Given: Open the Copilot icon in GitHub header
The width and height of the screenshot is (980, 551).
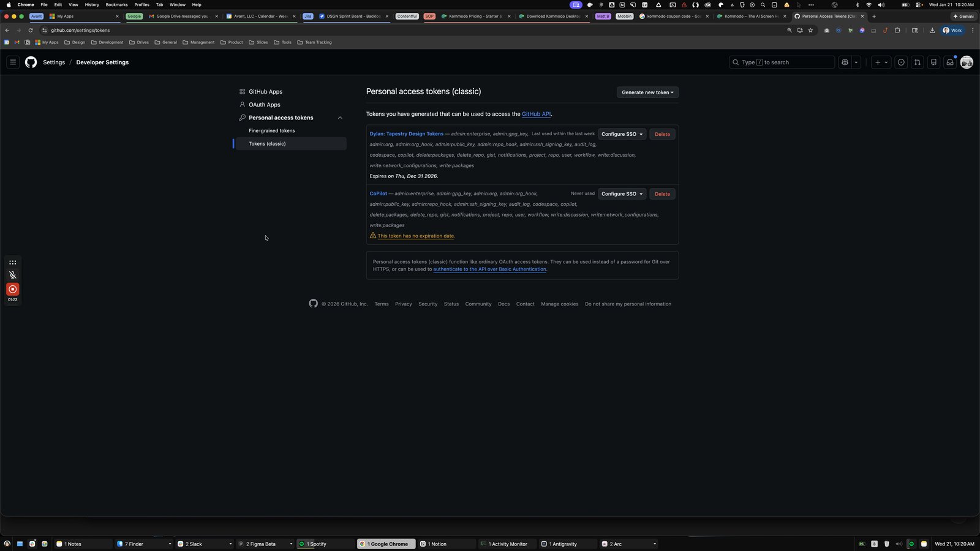Looking at the screenshot, I should coord(845,62).
